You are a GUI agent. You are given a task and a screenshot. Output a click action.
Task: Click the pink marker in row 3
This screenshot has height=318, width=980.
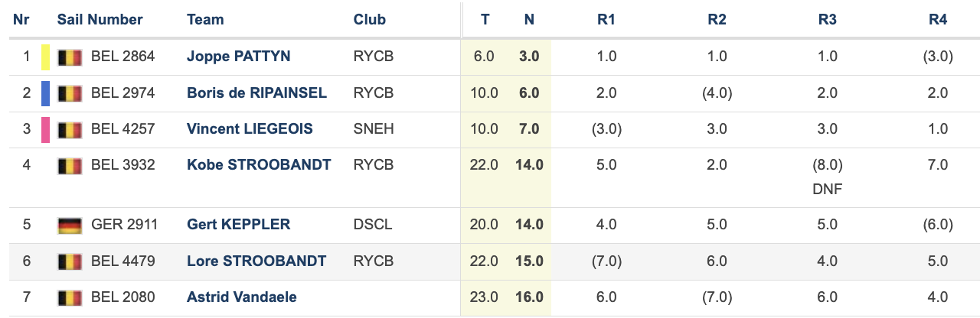point(45,129)
